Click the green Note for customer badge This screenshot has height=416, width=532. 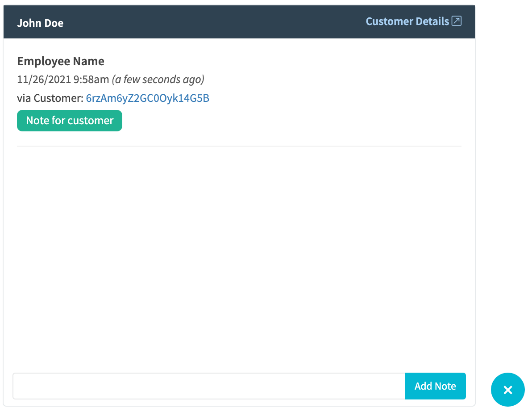(70, 121)
